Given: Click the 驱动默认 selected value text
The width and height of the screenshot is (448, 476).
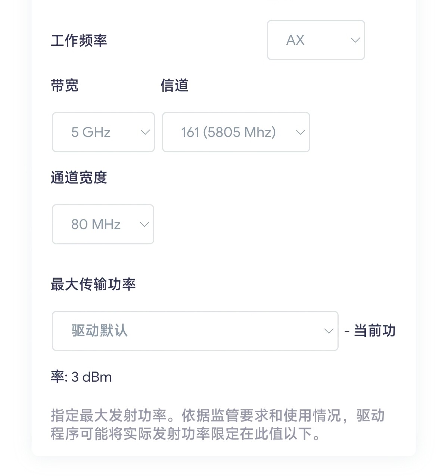Looking at the screenshot, I should tap(99, 331).
